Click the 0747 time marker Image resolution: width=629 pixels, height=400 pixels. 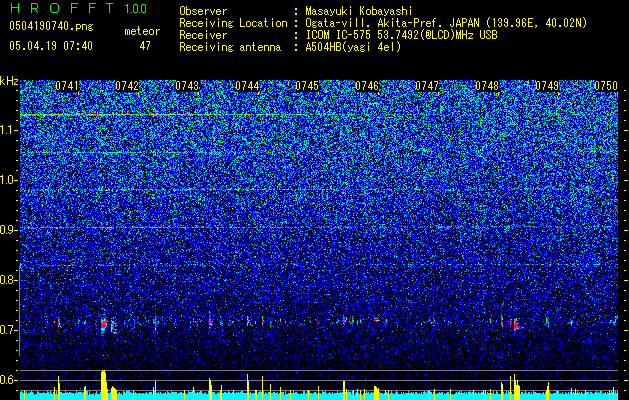(x=427, y=86)
